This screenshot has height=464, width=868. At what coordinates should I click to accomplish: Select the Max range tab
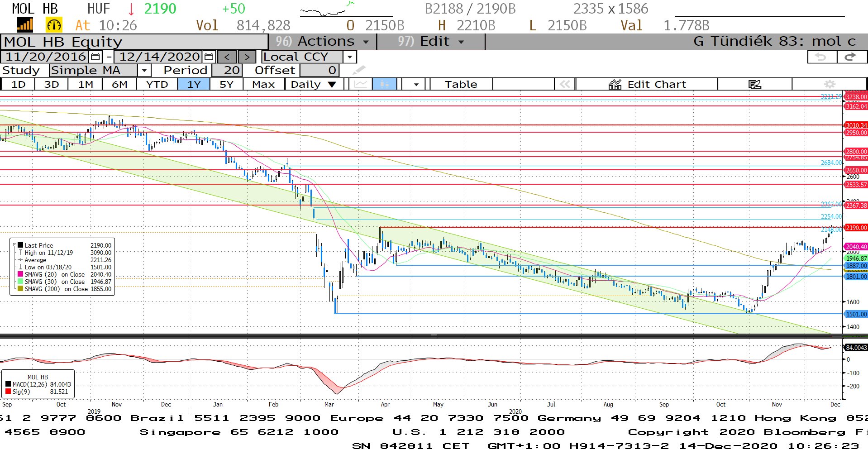point(263,84)
